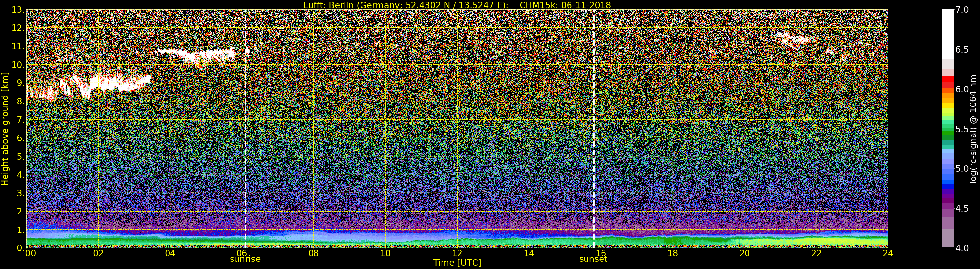Click the 18 tick on the time axis
980x269 pixels.
[673, 253]
